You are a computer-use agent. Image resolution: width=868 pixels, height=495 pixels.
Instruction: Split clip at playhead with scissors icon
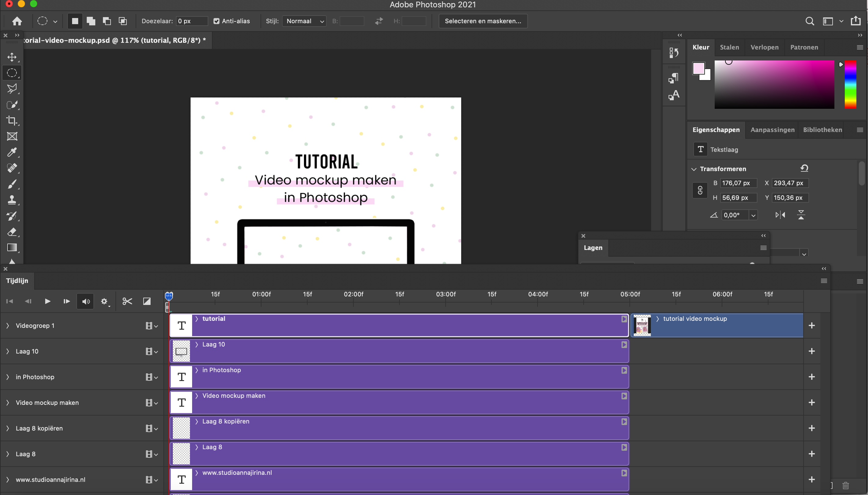[127, 301]
